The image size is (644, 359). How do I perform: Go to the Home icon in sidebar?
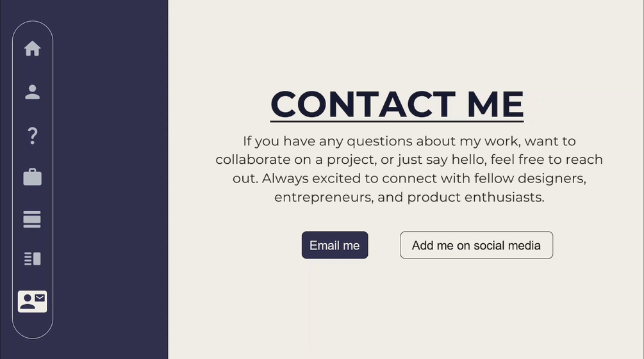(33, 49)
